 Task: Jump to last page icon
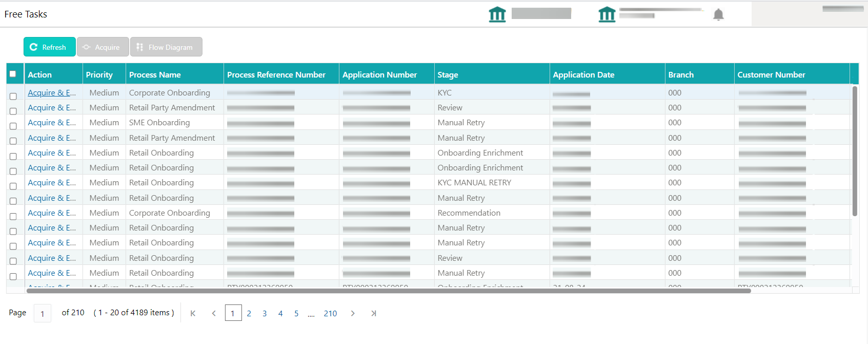(x=374, y=313)
